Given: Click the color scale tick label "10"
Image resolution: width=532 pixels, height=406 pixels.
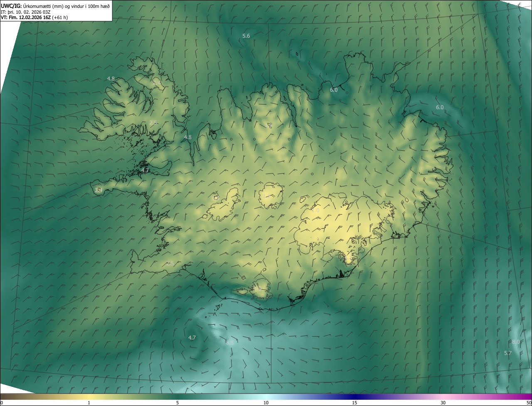Looking at the screenshot, I should click(266, 403).
